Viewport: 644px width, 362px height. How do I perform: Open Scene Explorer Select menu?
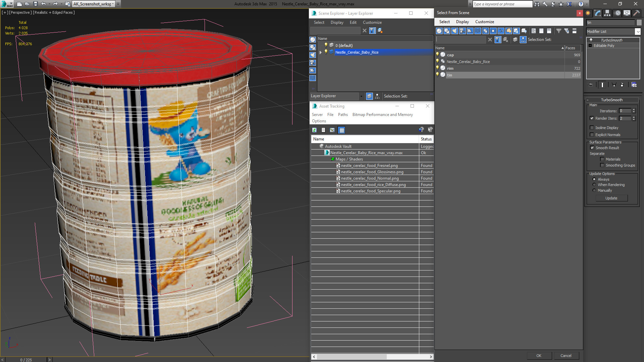coord(319,22)
